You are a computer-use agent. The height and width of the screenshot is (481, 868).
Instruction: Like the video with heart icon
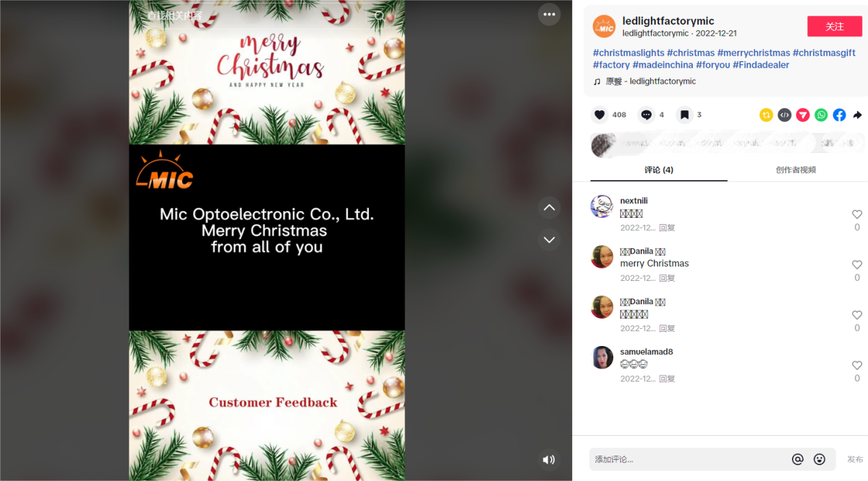(600, 115)
